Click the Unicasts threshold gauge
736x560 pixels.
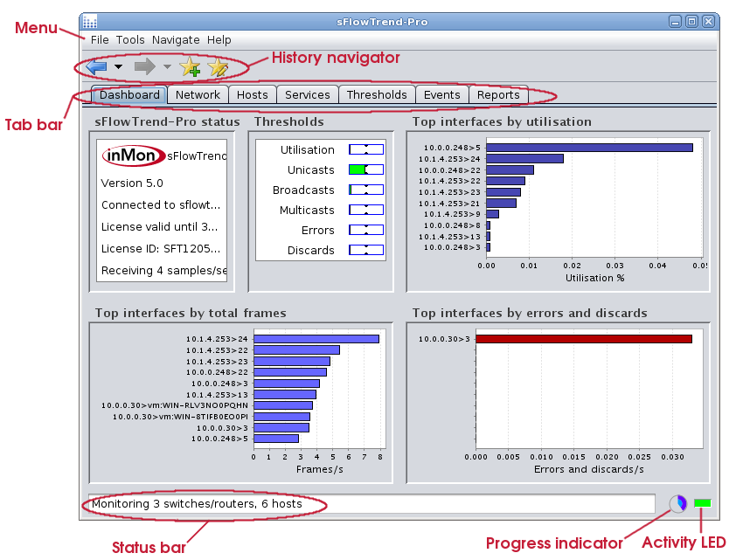coord(366,169)
